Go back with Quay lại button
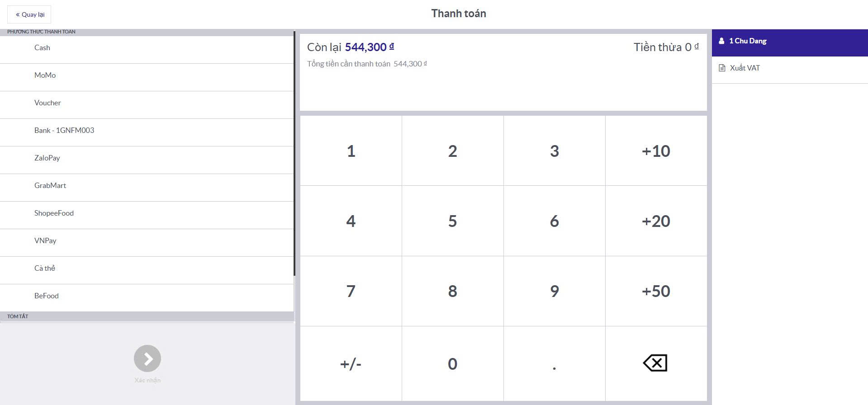This screenshot has height=405, width=868. coord(29,14)
